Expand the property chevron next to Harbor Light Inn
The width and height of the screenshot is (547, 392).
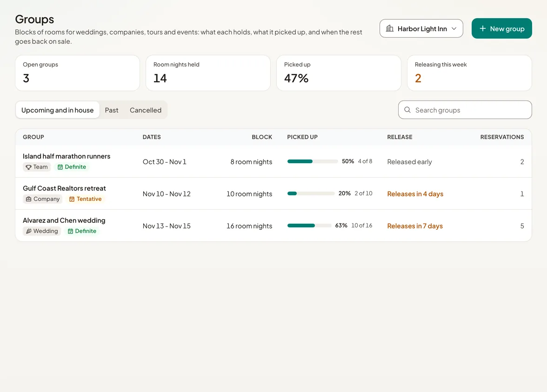click(x=454, y=29)
